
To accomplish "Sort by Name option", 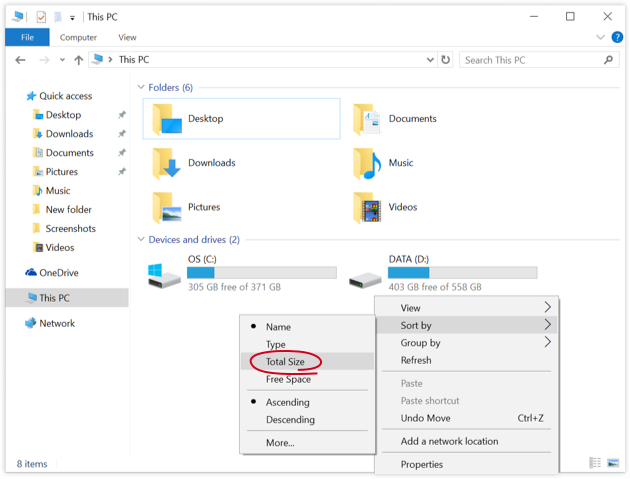I will pos(307,327).
